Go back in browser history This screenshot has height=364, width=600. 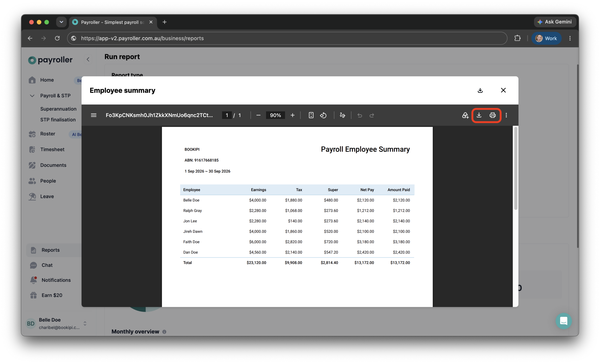[x=30, y=38]
